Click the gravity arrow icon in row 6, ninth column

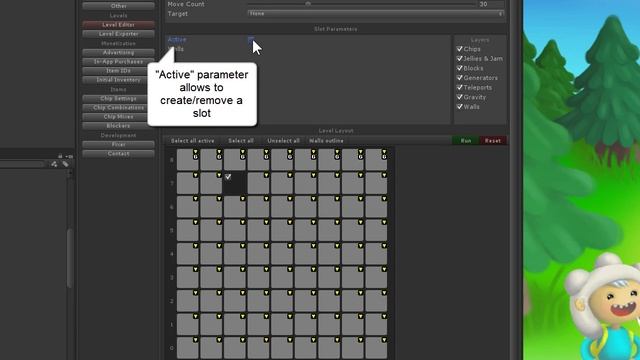pyautogui.click(x=384, y=199)
